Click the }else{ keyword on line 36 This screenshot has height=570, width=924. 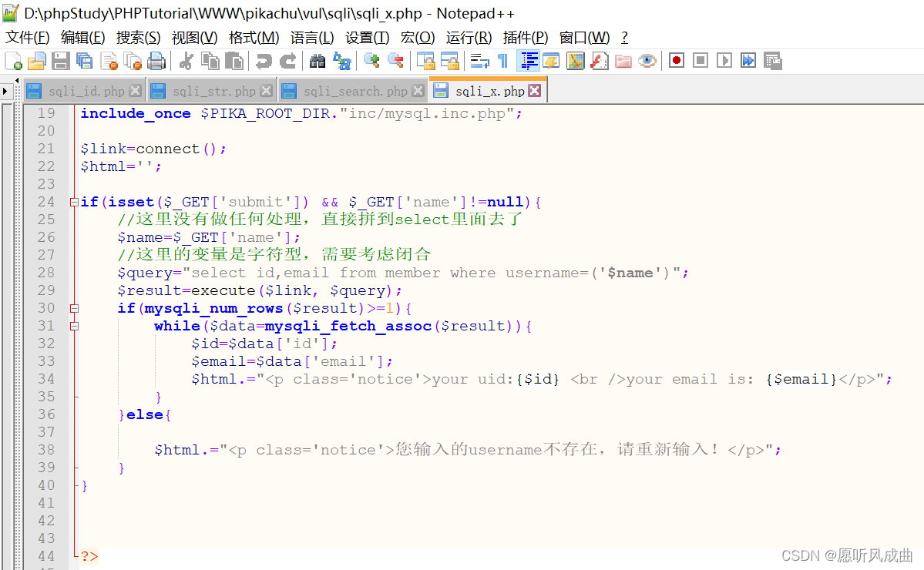click(x=144, y=414)
